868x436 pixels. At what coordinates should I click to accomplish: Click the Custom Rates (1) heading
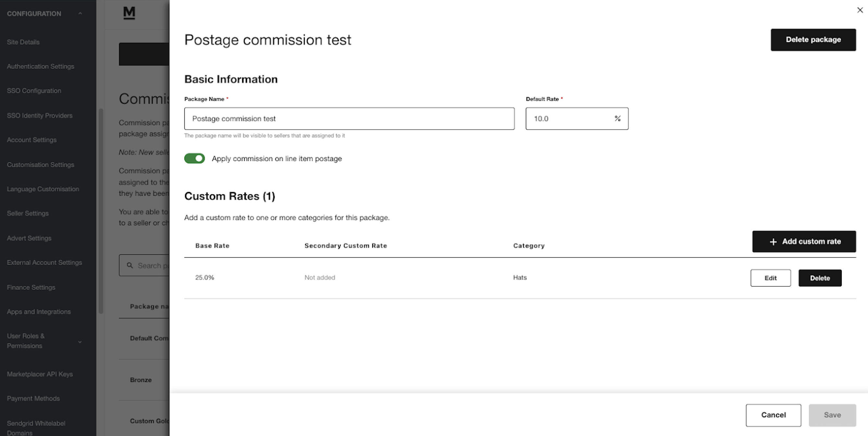point(229,196)
